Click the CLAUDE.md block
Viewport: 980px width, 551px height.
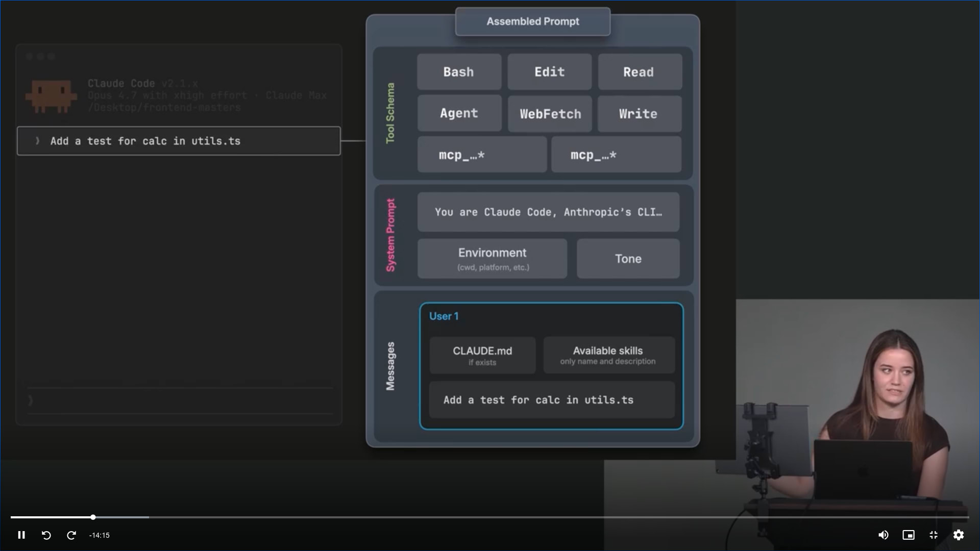482,355
